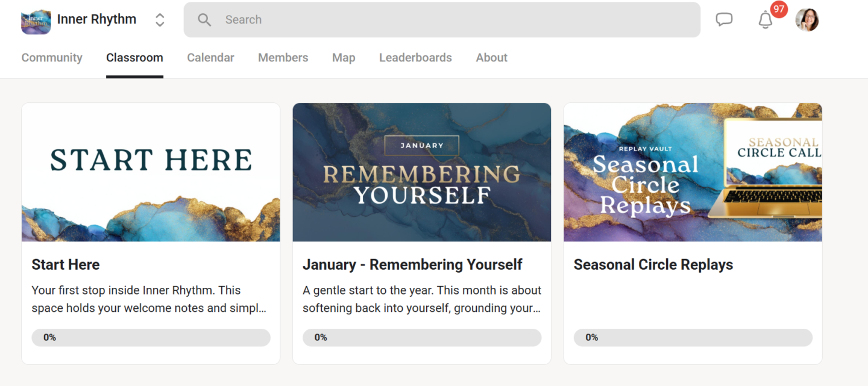Select the Map tab
Image resolution: width=868 pixels, height=386 pixels.
click(344, 58)
